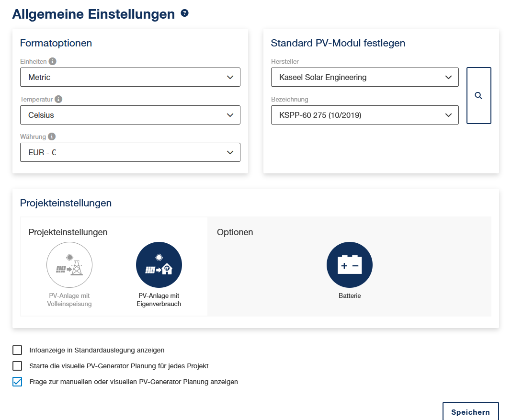523x420 pixels.
Task: Click the magnifier search PV module button
Action: (478, 96)
